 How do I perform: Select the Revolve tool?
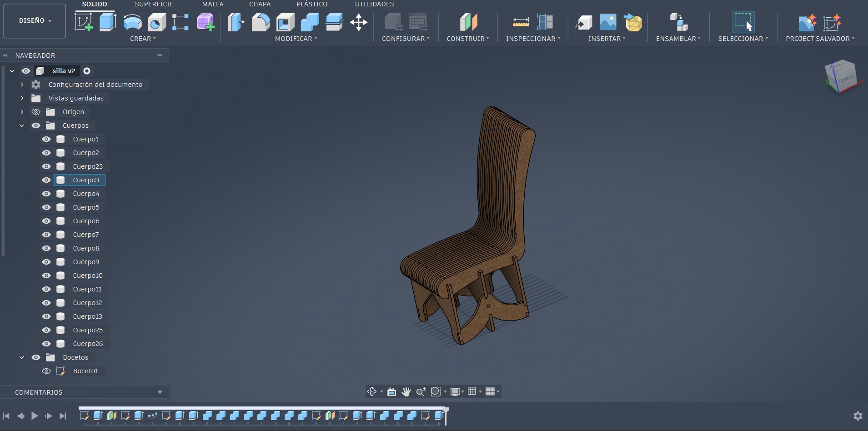pos(132,22)
